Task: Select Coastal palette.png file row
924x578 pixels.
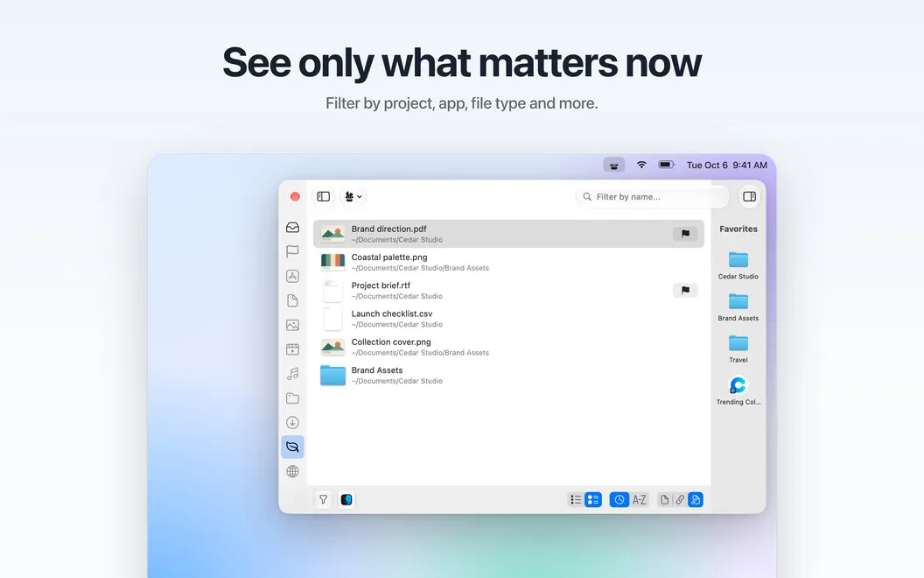Action: [x=508, y=262]
